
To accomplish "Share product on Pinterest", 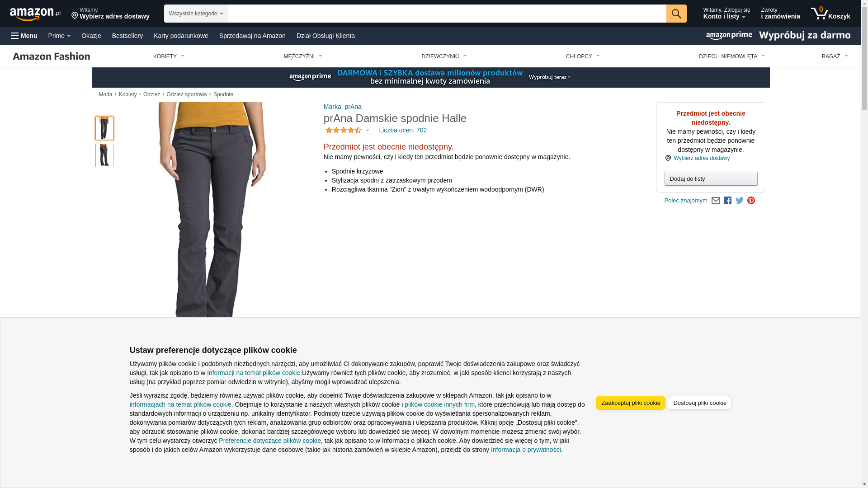I will click(751, 201).
